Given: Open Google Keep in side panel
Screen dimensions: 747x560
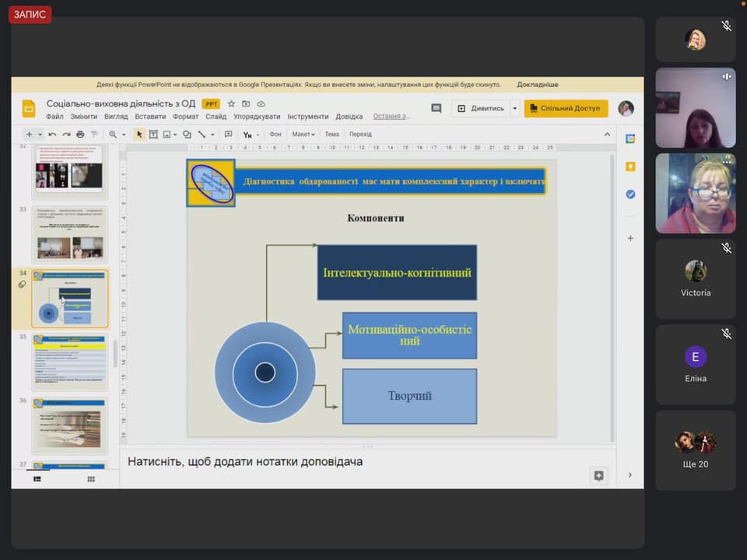Looking at the screenshot, I should click(x=630, y=166).
